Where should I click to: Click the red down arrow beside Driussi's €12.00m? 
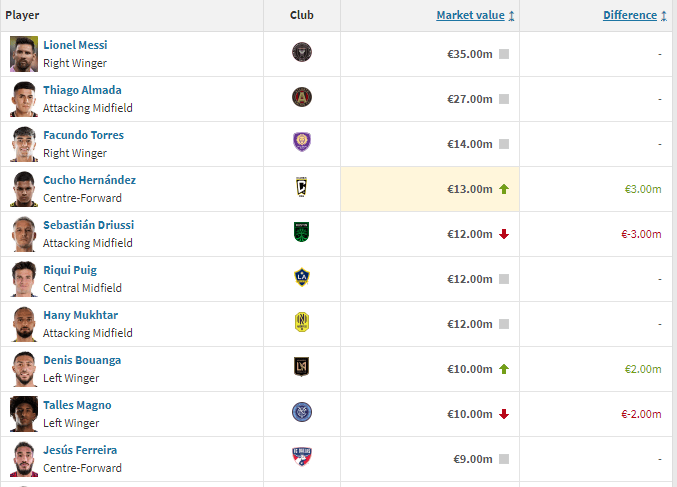pyautogui.click(x=504, y=234)
